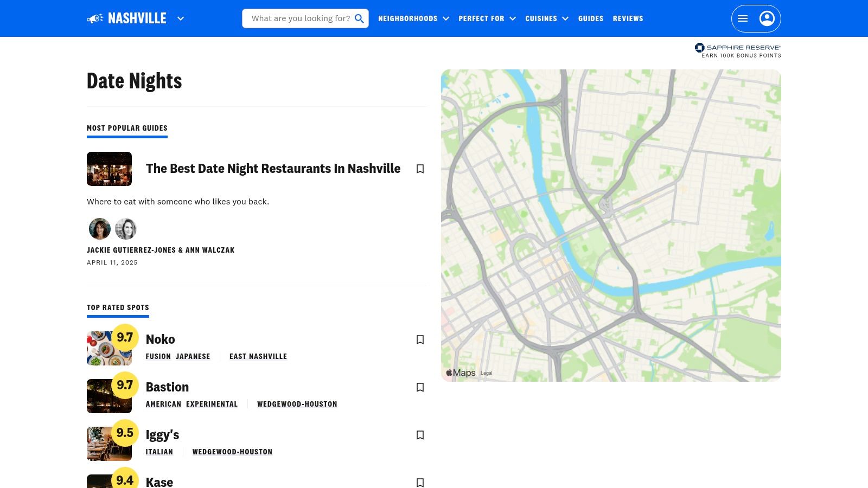Click the megaphone logo icon beside Nashville

95,19
